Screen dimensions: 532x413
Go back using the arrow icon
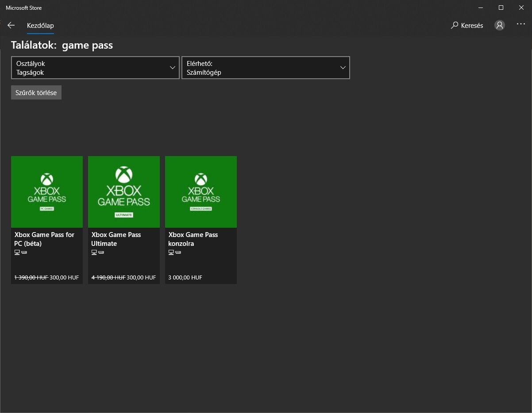coord(11,25)
